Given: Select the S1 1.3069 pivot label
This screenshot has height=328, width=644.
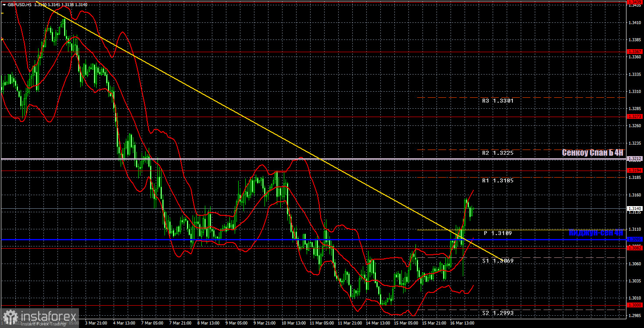Looking at the screenshot, I should pyautogui.click(x=497, y=261).
